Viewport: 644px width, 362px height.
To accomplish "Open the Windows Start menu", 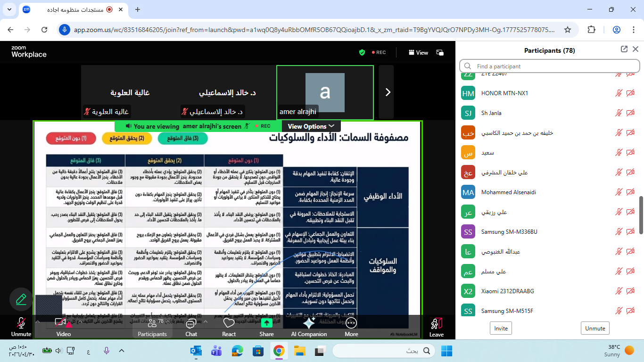I will pos(446,351).
